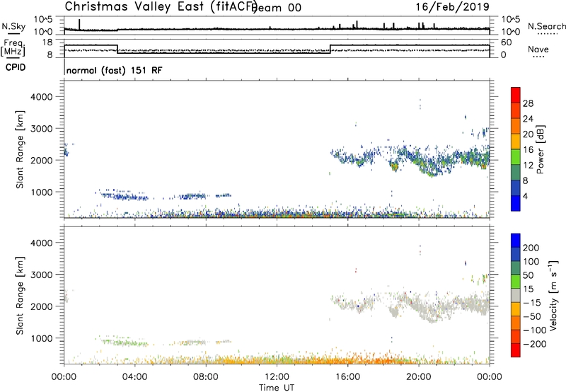Click the 'normal (fast) 151 RF' text
Viewport: 566px width, 392px height.
pyautogui.click(x=115, y=70)
